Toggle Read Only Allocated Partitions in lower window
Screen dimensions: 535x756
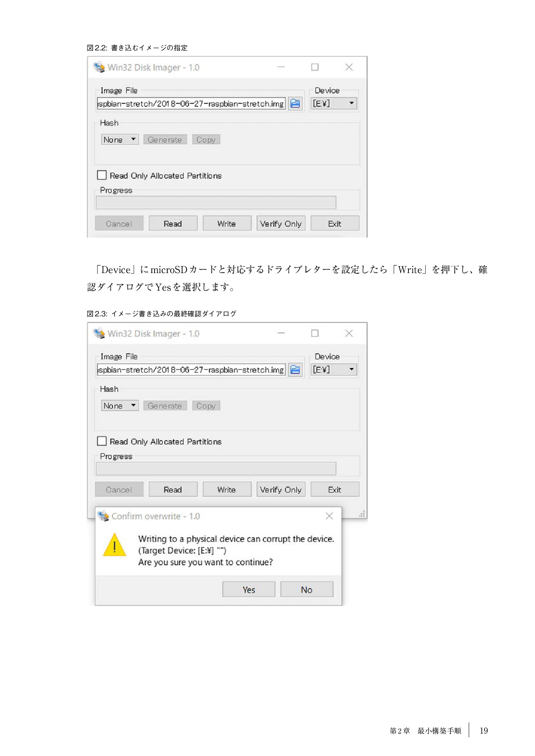(x=102, y=441)
